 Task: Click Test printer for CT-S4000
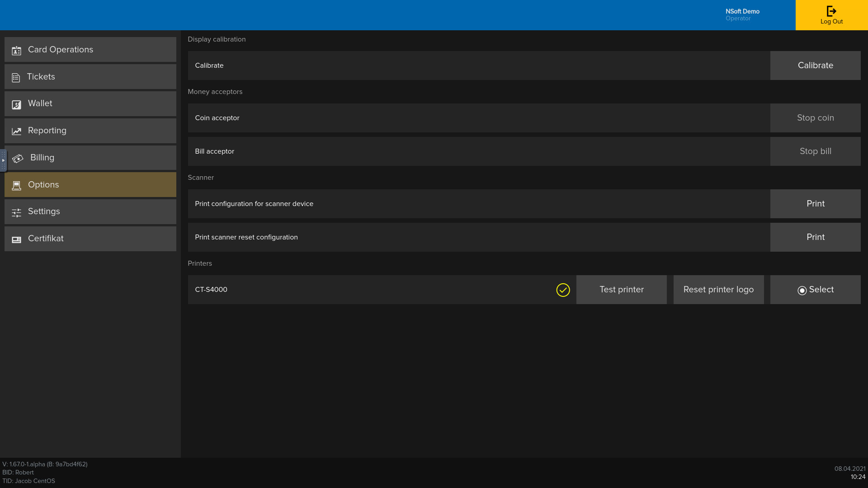pyautogui.click(x=621, y=290)
